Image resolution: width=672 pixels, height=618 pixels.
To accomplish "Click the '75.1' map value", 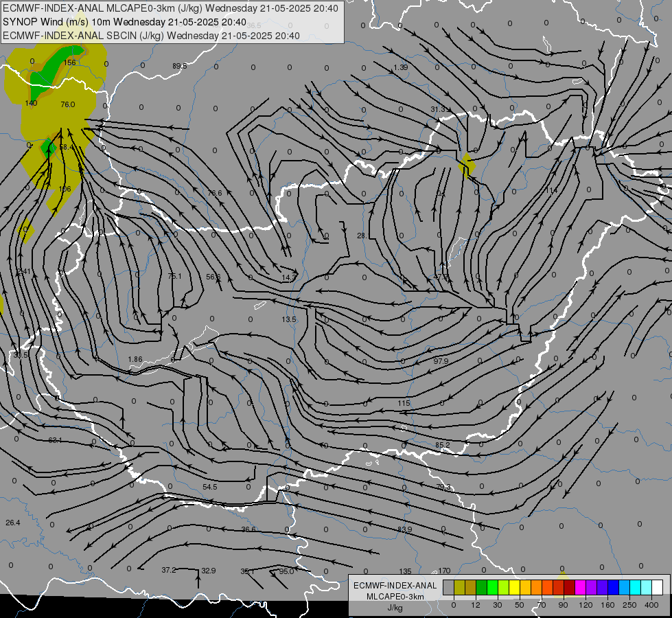I will (x=174, y=276).
